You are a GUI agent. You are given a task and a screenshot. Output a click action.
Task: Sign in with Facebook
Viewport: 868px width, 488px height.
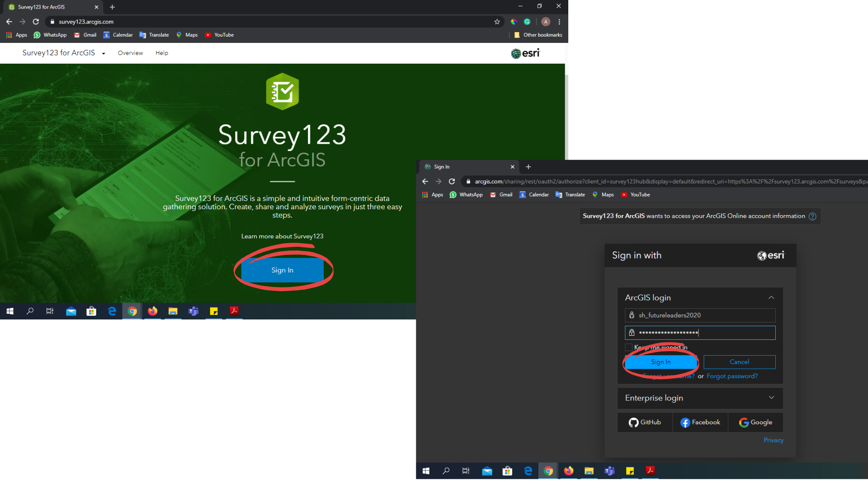[700, 422]
